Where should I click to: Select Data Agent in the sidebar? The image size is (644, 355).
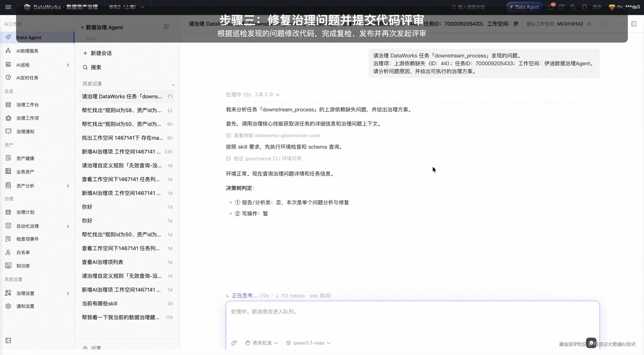tap(37, 38)
